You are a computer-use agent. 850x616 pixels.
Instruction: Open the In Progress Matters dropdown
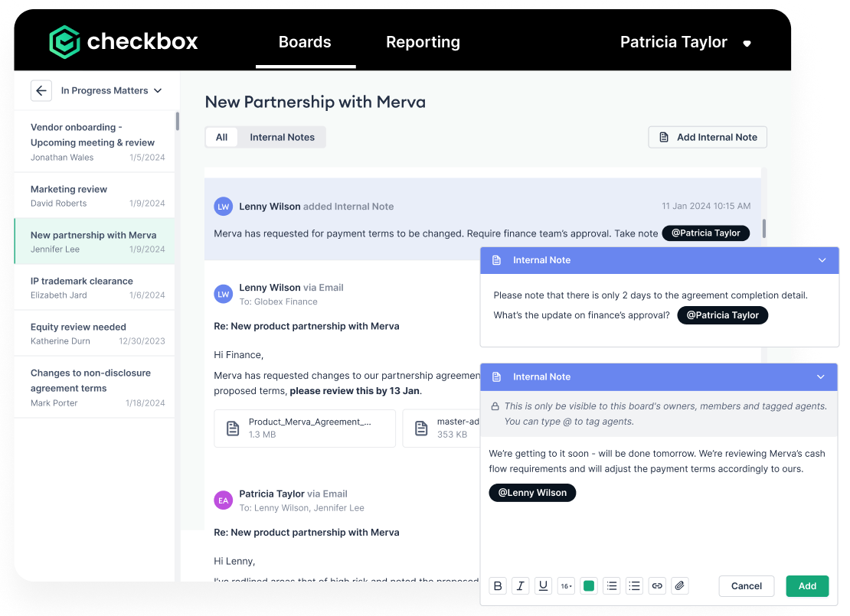click(x=112, y=90)
